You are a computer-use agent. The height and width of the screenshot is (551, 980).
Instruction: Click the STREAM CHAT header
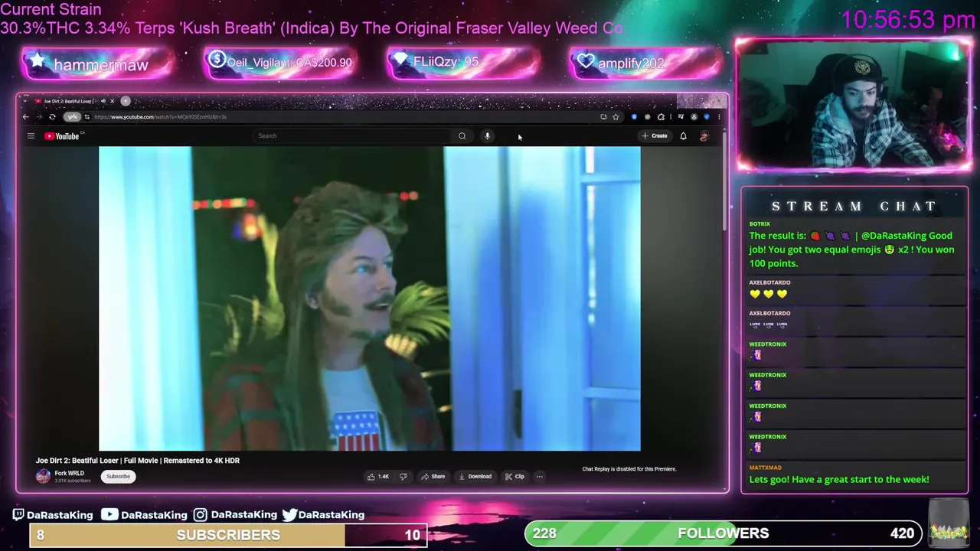click(x=854, y=207)
